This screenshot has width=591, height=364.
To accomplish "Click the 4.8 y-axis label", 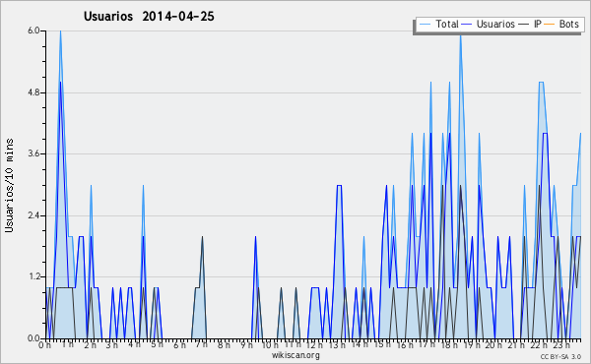I will 33,92.
